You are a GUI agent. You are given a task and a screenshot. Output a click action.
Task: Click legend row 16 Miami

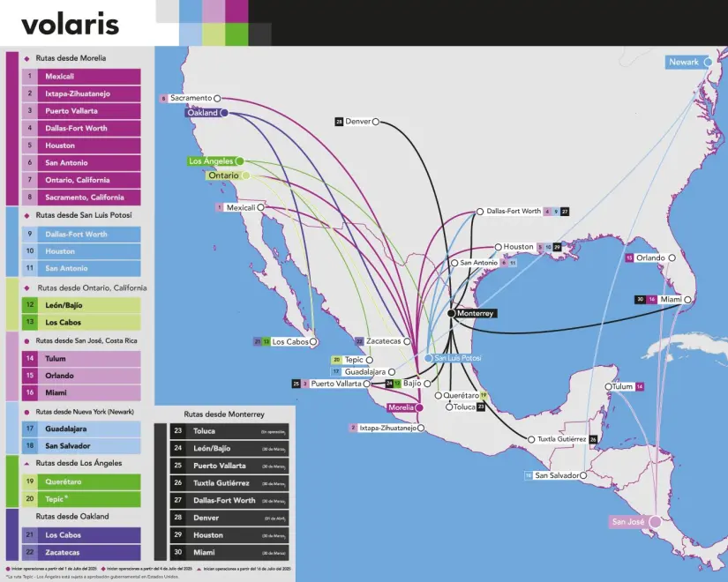tap(81, 392)
